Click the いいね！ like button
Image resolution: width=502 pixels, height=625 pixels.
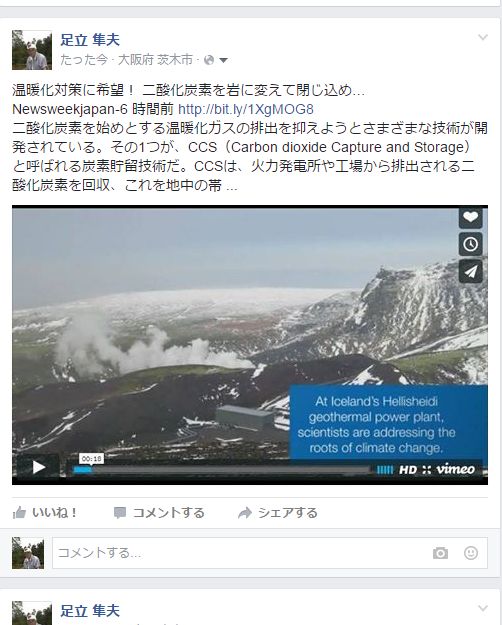click(44, 513)
